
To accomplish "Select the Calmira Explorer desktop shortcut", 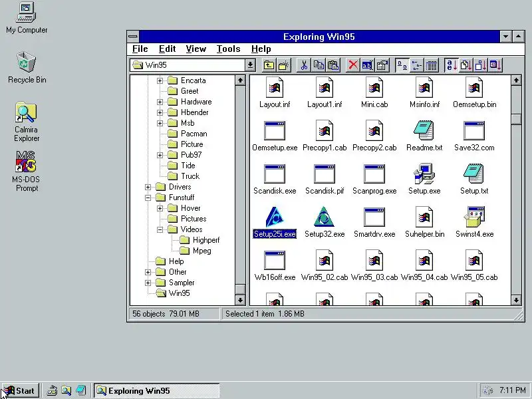I will click(x=26, y=122).
